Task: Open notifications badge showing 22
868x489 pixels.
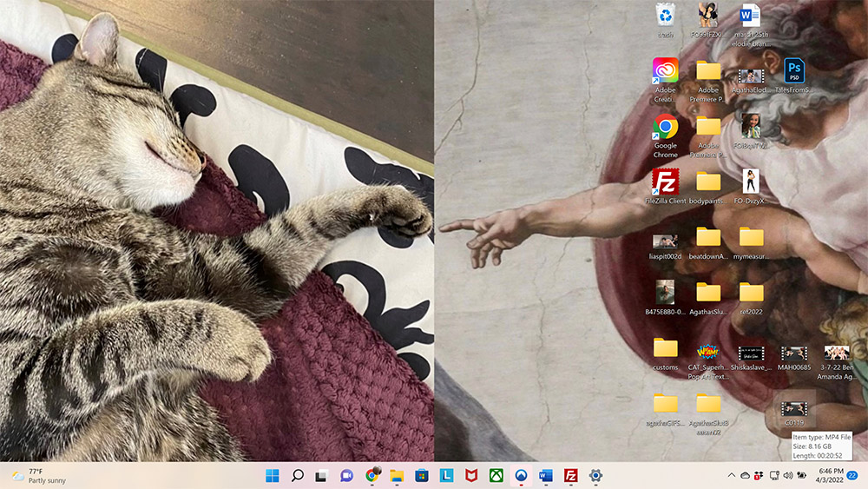Action: [853, 475]
